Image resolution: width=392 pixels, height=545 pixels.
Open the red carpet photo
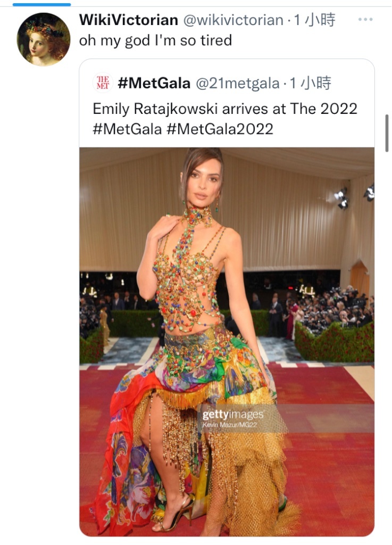227,342
